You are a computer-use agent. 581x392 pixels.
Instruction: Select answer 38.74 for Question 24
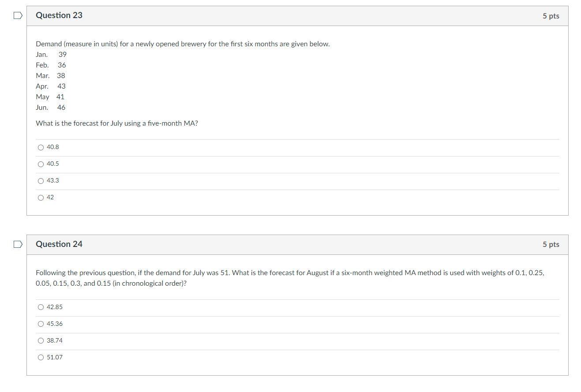point(41,340)
